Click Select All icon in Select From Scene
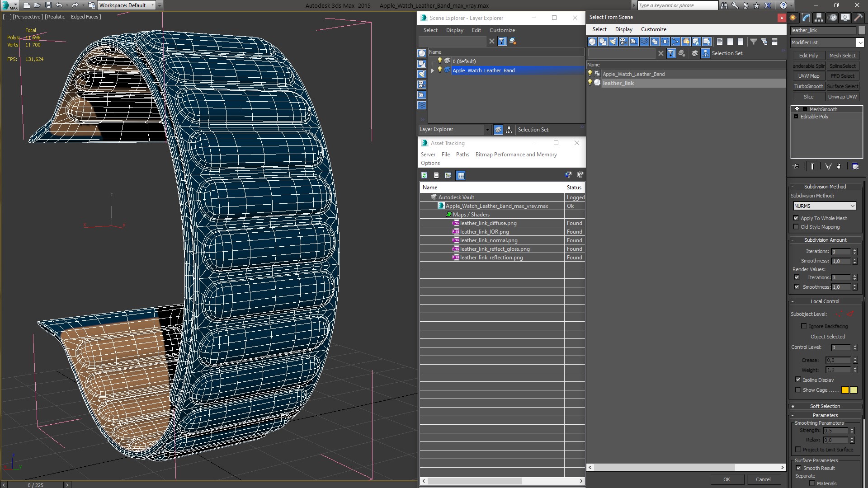 (720, 42)
